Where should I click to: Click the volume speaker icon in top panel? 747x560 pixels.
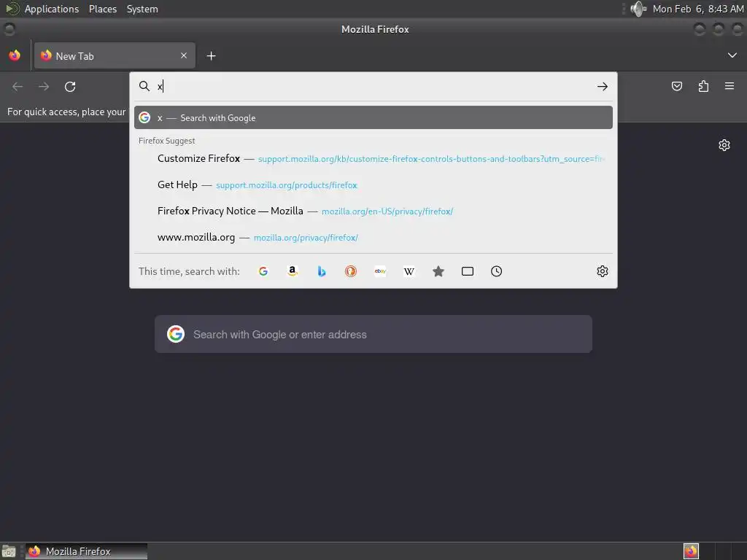(638, 9)
